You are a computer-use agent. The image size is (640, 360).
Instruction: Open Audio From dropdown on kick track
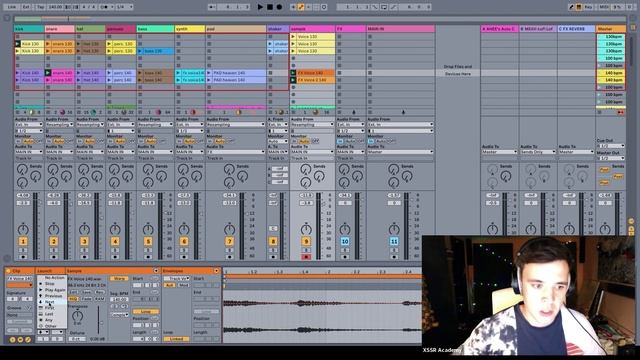[29, 124]
